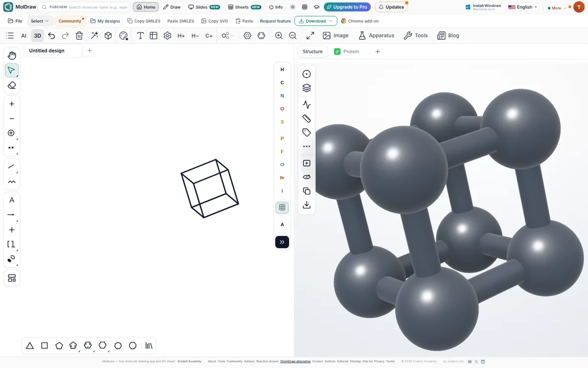Screen dimensions: 588x368
Task: Select the reaction arrow tool
Action: point(12,215)
